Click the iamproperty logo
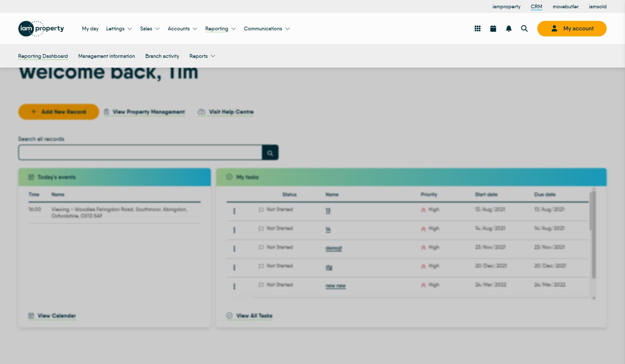Image resolution: width=625 pixels, height=364 pixels. click(41, 29)
